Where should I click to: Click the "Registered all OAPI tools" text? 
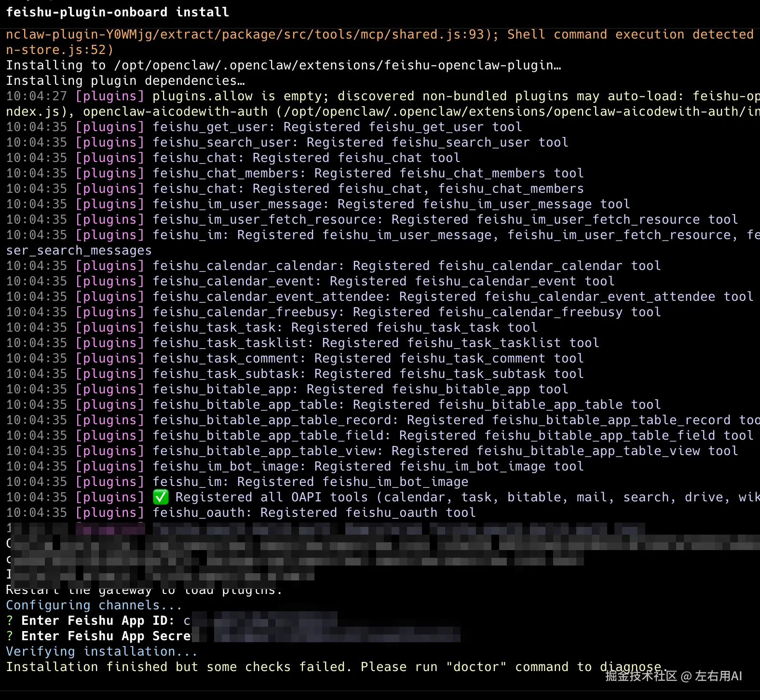click(272, 497)
